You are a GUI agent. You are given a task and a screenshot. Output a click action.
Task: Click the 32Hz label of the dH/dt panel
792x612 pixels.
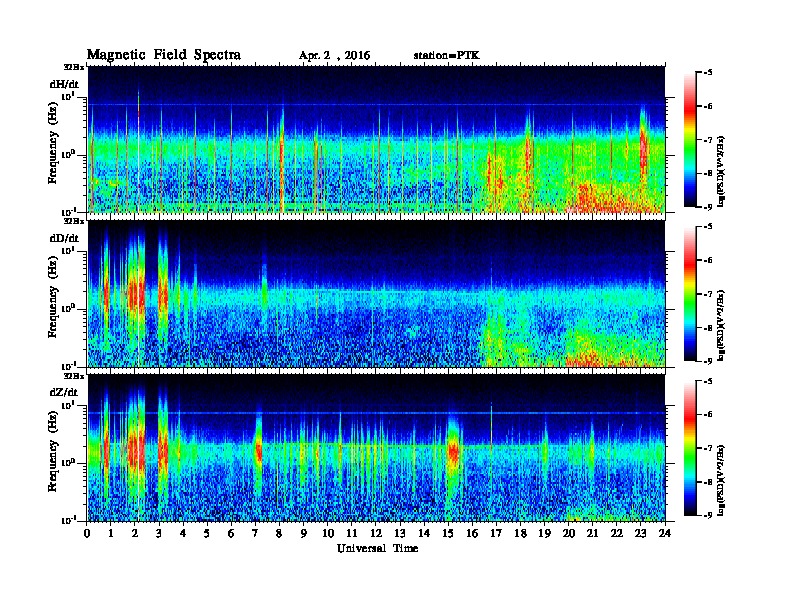(x=74, y=67)
